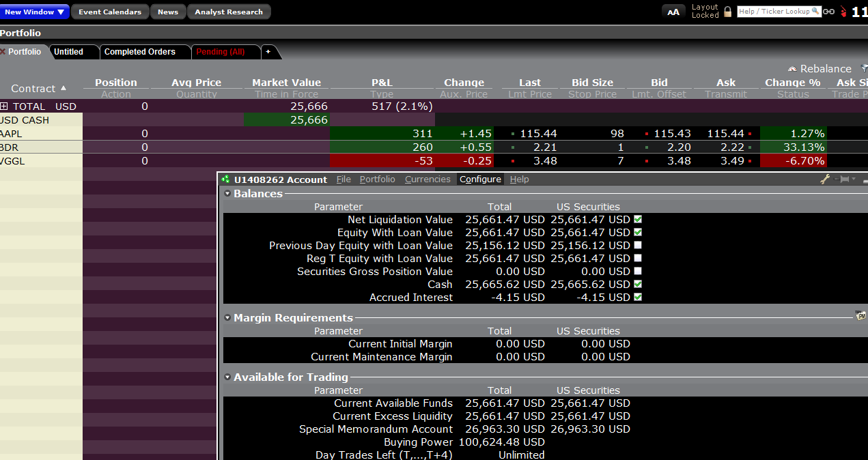Click the Day Trades Left Unlimited value
868x460 pixels.
pos(521,455)
